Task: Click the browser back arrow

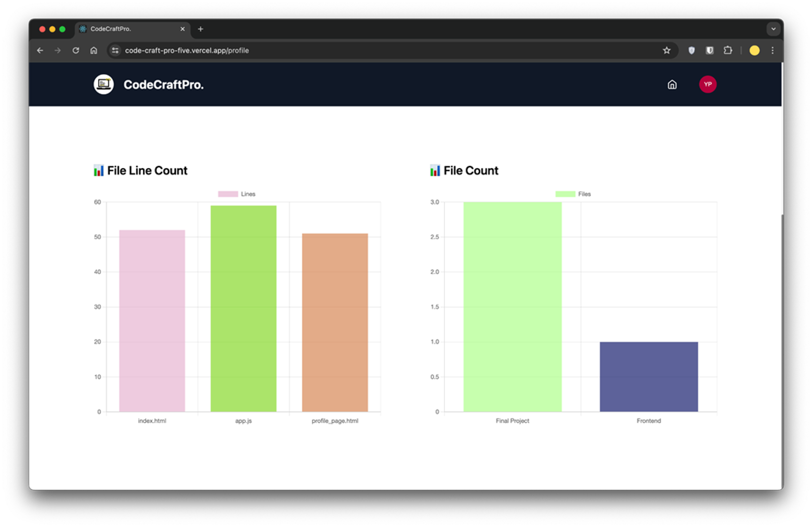Action: 40,51
